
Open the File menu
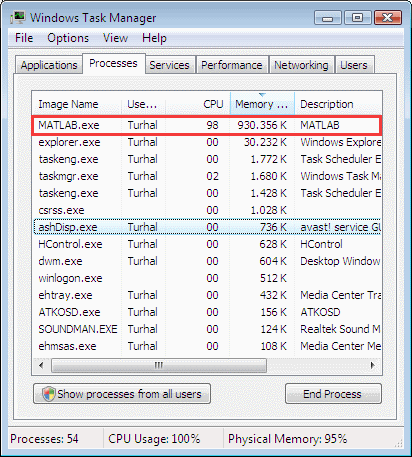[x=24, y=38]
